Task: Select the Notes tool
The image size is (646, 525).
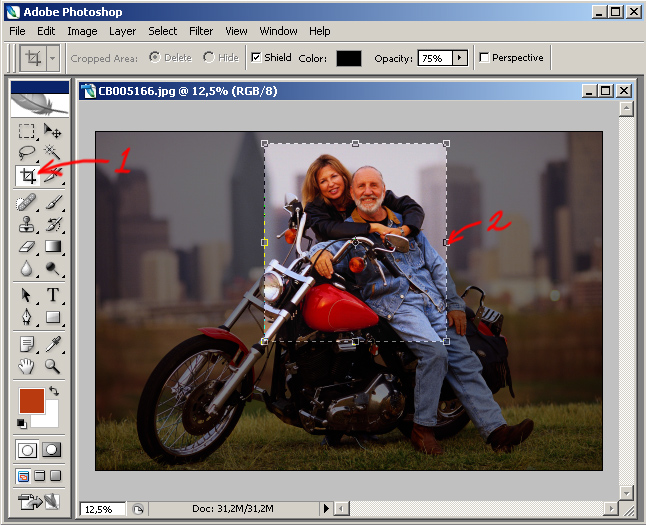Action: [x=27, y=344]
